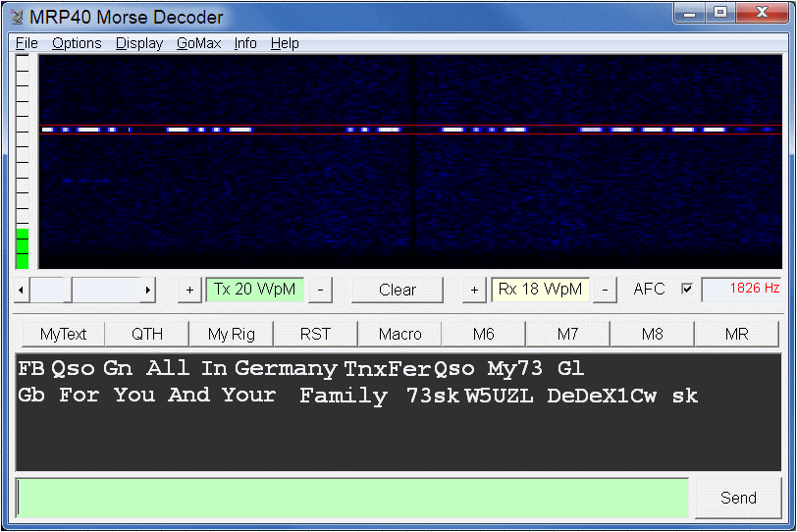Open the GoMax menu
The height and width of the screenshot is (532, 797).
click(x=198, y=43)
